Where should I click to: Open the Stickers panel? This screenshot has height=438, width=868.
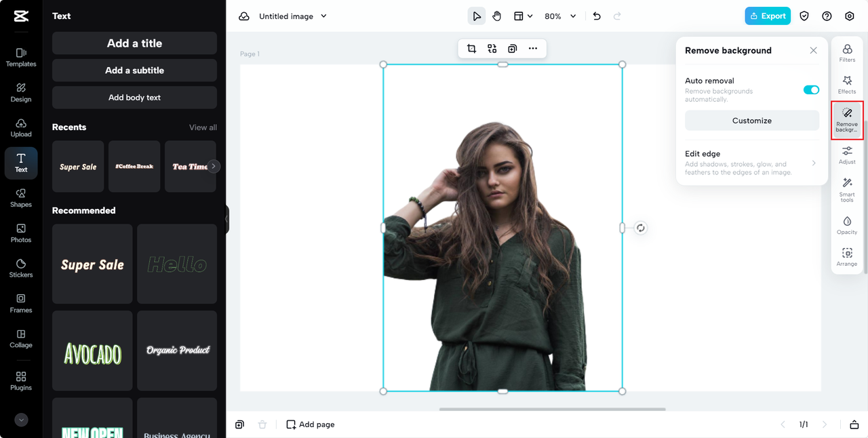point(21,268)
